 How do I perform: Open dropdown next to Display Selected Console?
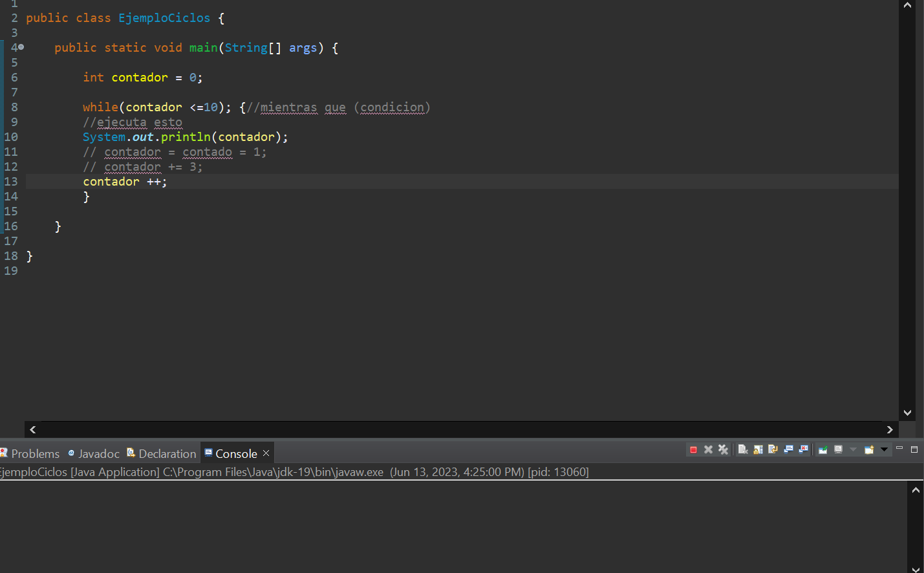(853, 449)
